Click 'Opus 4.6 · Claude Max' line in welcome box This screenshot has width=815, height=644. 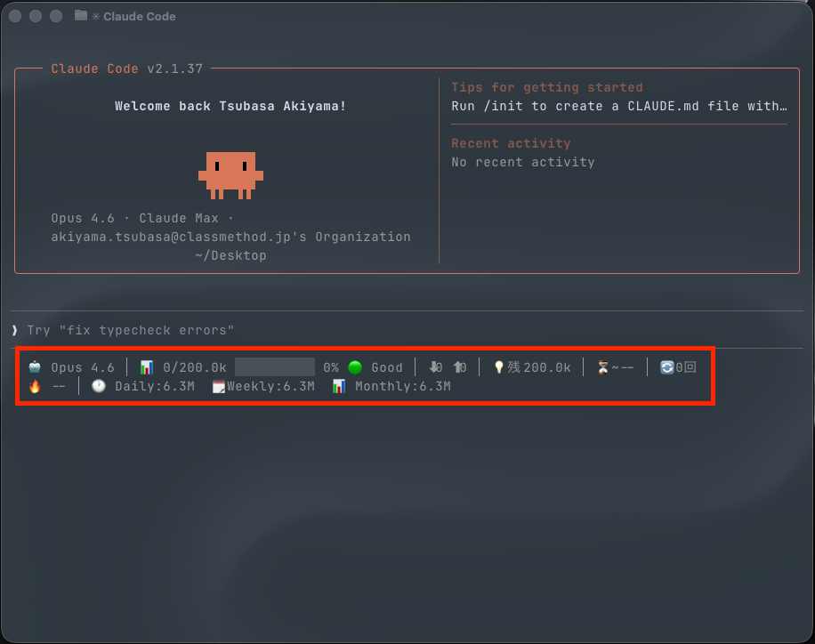[x=141, y=218]
